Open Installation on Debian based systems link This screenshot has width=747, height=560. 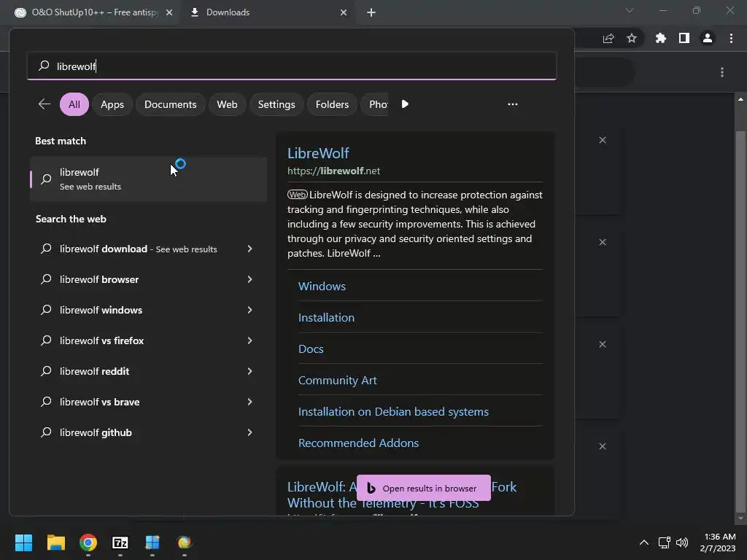[393, 412]
